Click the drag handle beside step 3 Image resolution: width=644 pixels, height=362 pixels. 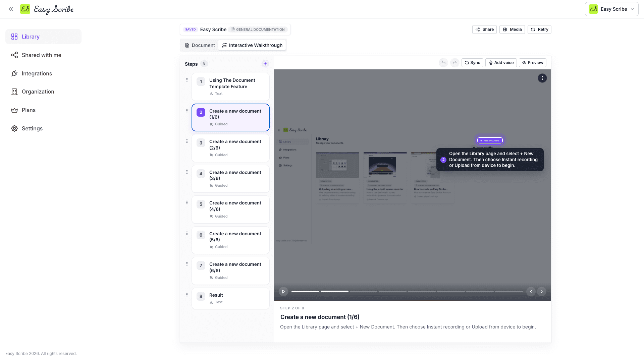187,141
